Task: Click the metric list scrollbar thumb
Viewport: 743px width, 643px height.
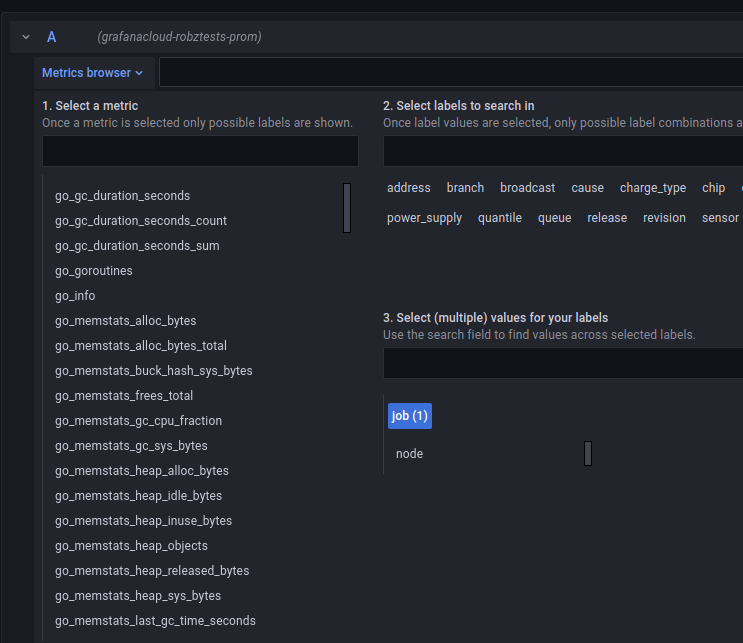Action: (347, 208)
